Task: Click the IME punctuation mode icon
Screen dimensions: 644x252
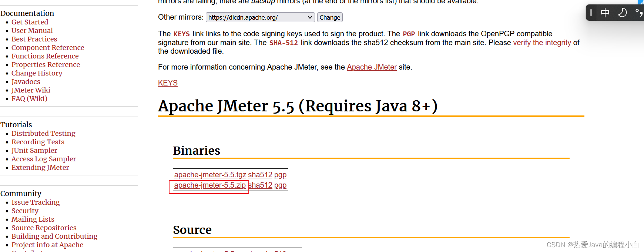Action: tap(639, 13)
